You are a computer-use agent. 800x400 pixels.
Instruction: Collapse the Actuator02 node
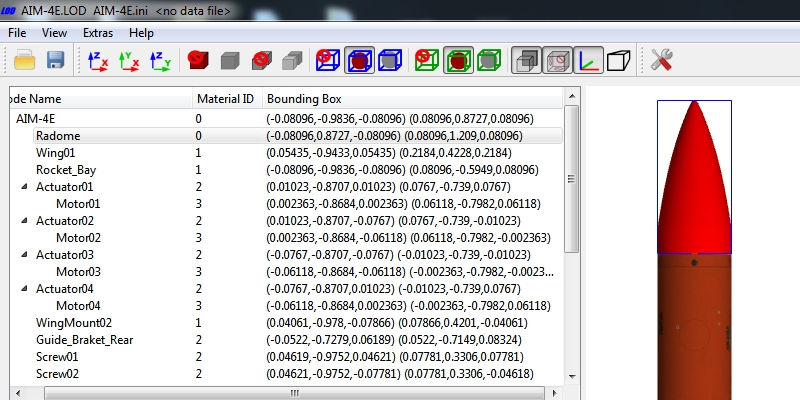24,220
